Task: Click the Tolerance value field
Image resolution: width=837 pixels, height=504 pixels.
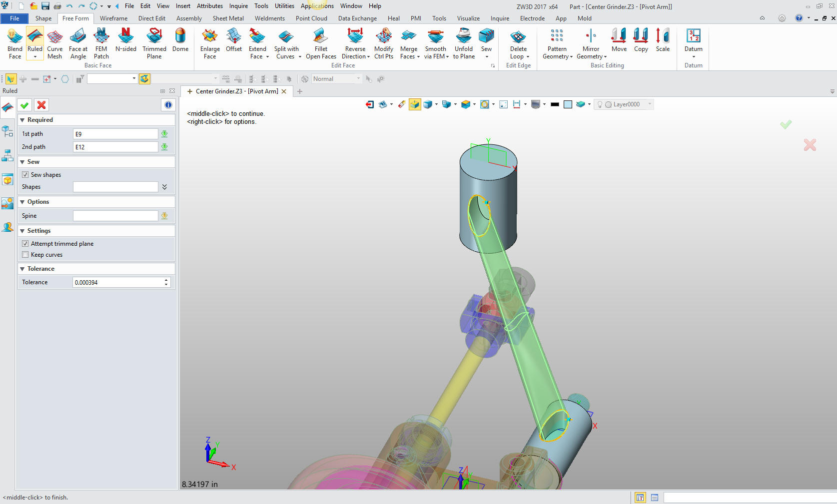Action: [118, 282]
